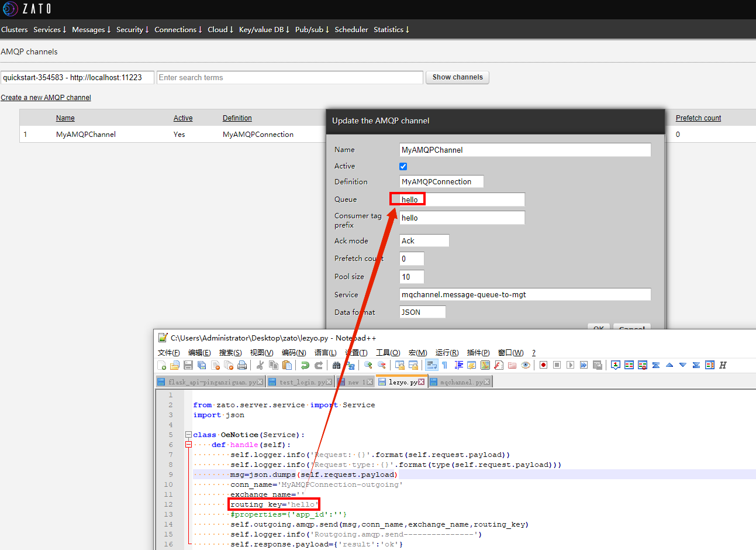
Task: Click the Name field containing MyAMQPChannel
Action: [x=525, y=150]
